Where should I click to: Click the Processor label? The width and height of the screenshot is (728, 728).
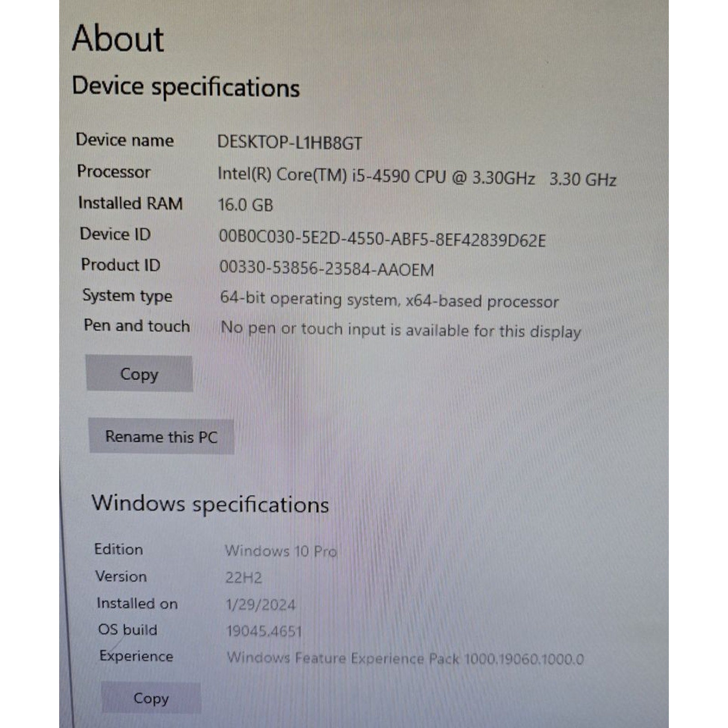click(x=114, y=172)
